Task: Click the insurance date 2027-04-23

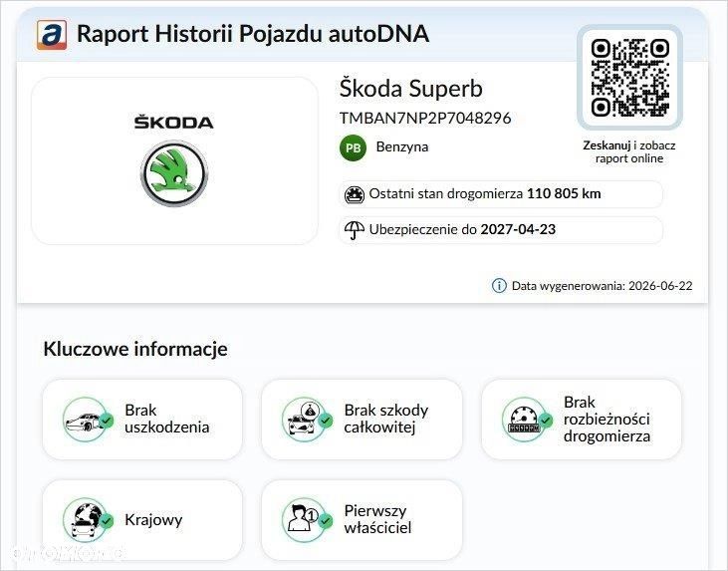Action: tap(518, 229)
